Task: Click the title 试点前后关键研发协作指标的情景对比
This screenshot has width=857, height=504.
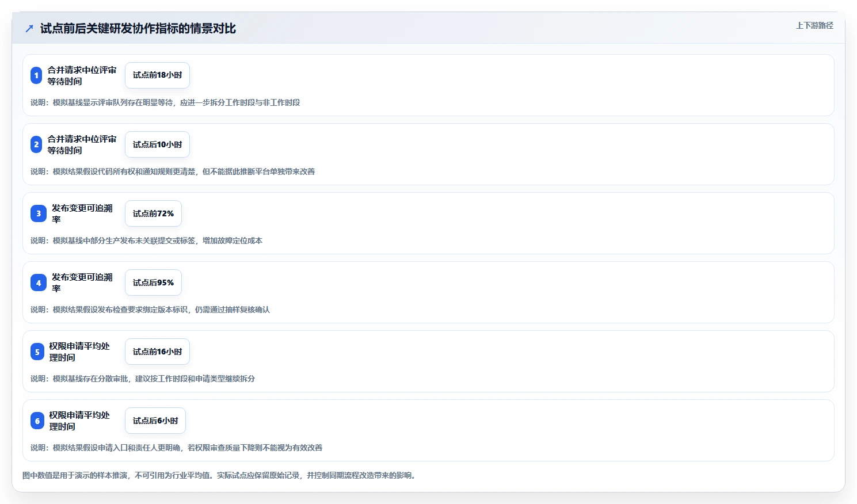Action: coord(138,28)
